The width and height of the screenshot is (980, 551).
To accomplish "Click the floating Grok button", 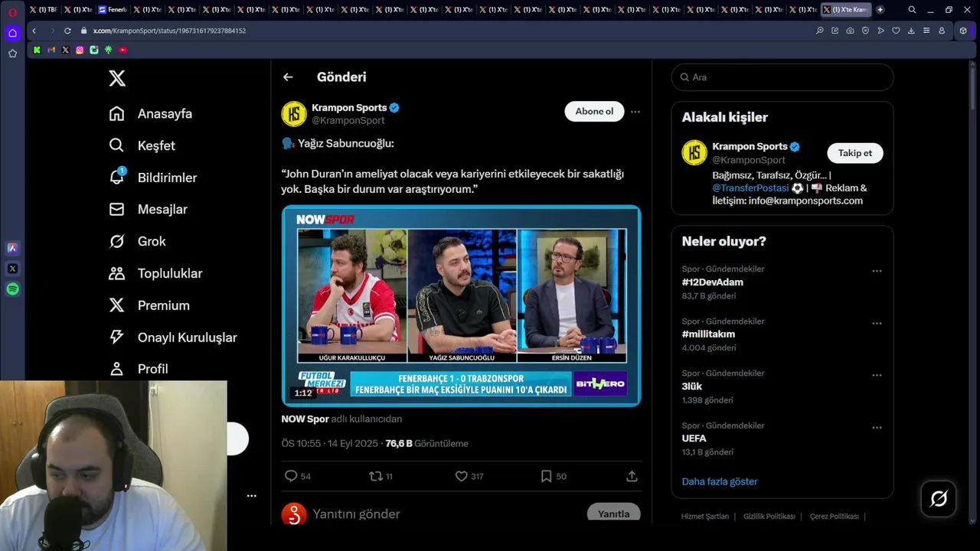I will click(939, 500).
